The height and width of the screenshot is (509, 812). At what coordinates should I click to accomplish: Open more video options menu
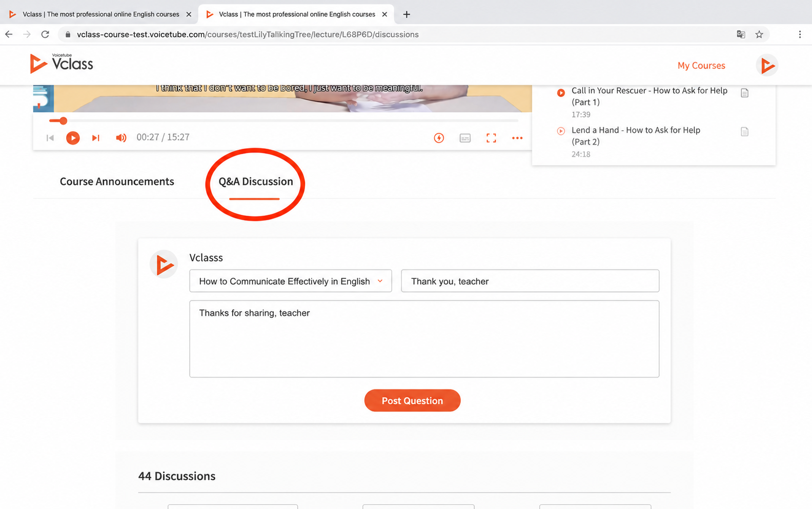[x=517, y=138]
